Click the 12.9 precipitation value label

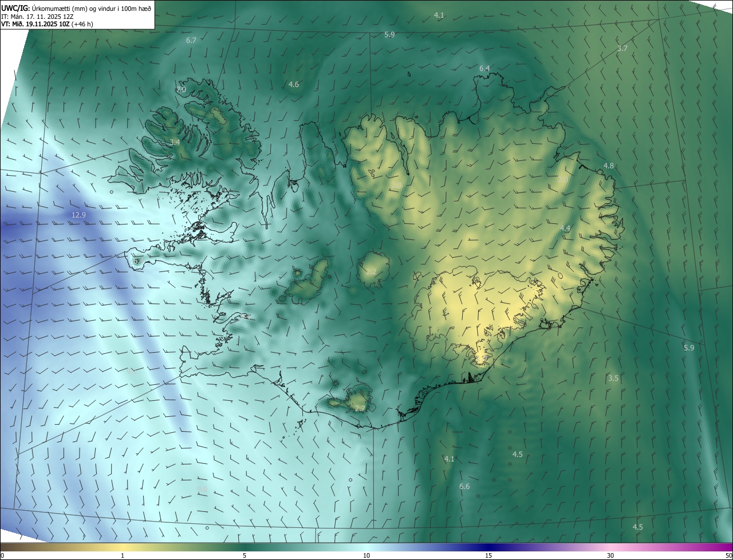click(78, 215)
